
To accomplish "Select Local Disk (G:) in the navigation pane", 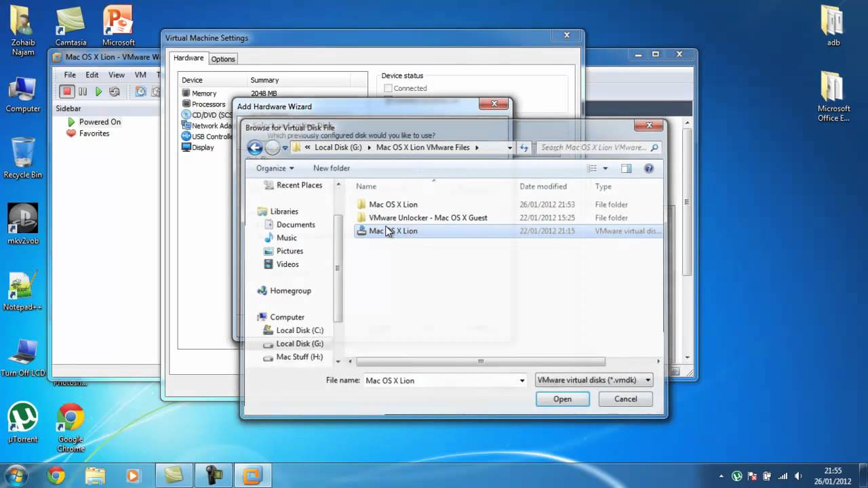I will 299,344.
